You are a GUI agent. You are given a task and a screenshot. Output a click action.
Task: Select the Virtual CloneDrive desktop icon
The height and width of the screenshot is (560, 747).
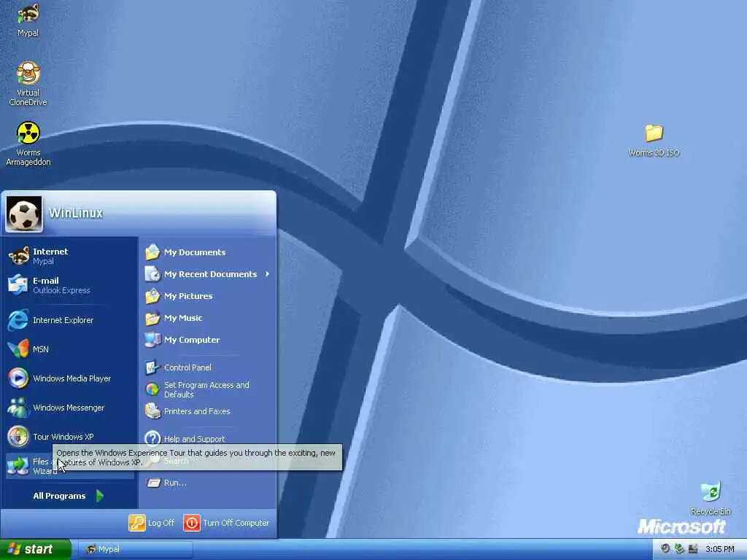pos(28,74)
